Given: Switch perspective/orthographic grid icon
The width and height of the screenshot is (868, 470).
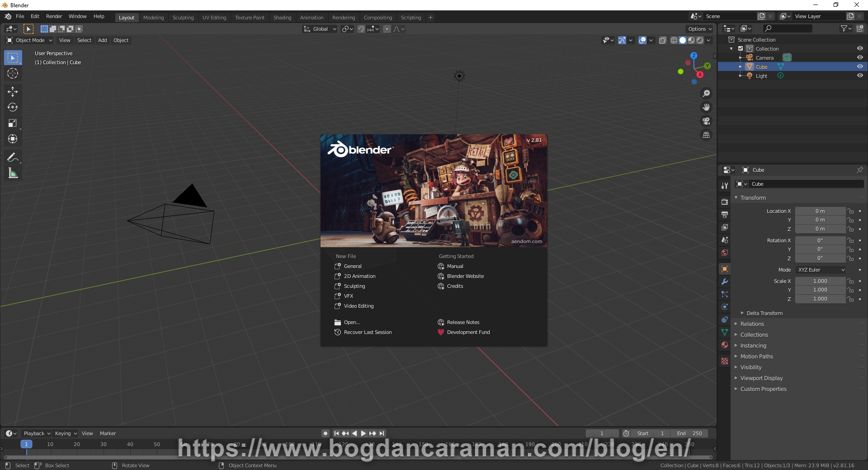Looking at the screenshot, I should 706,135.
